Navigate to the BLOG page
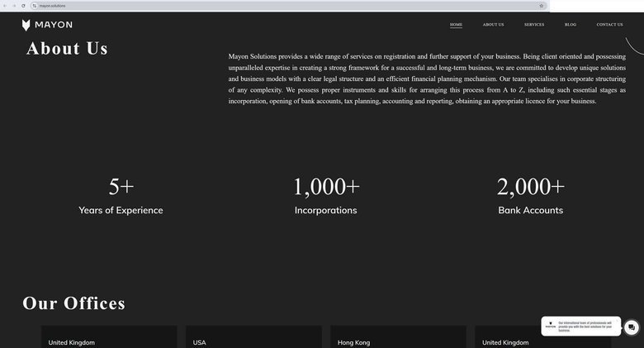This screenshot has width=644, height=348. coord(571,25)
